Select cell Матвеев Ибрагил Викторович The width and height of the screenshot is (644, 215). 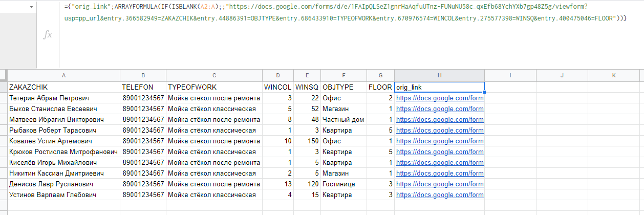pos(63,119)
